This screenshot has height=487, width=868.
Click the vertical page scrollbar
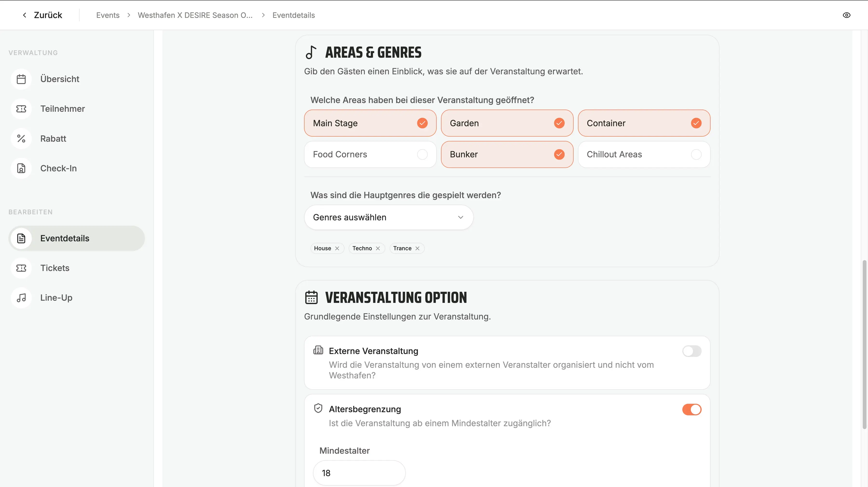(x=864, y=344)
